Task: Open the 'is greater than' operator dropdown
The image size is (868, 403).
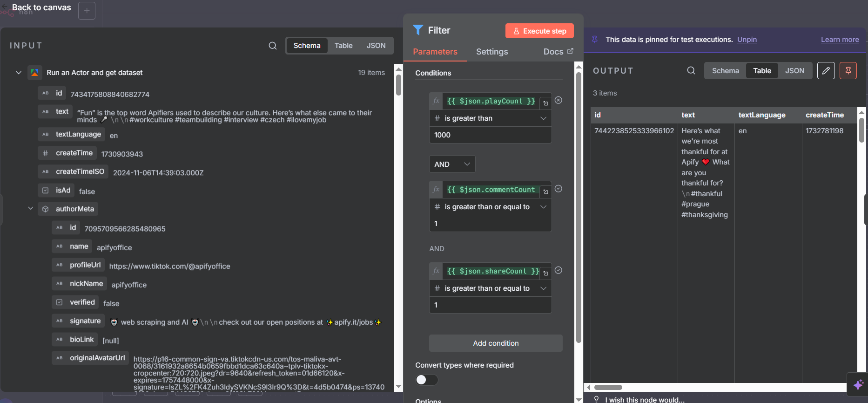Action: point(490,118)
